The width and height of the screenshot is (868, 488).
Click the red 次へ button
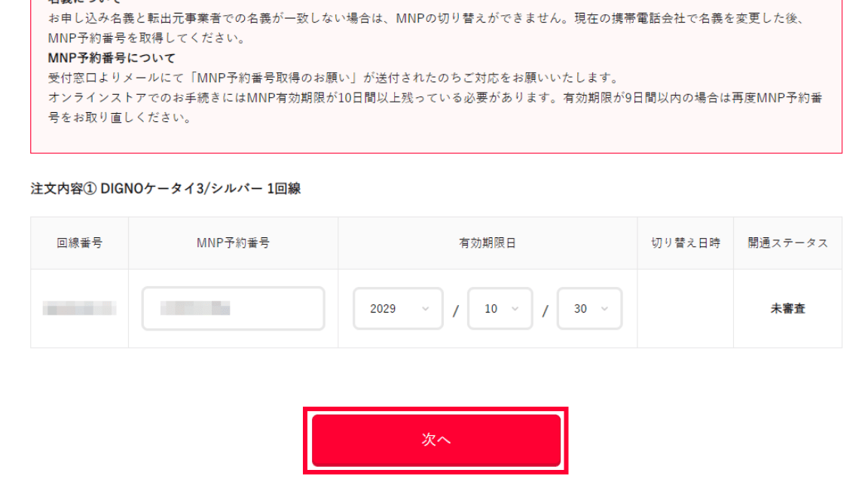pyautogui.click(x=436, y=441)
